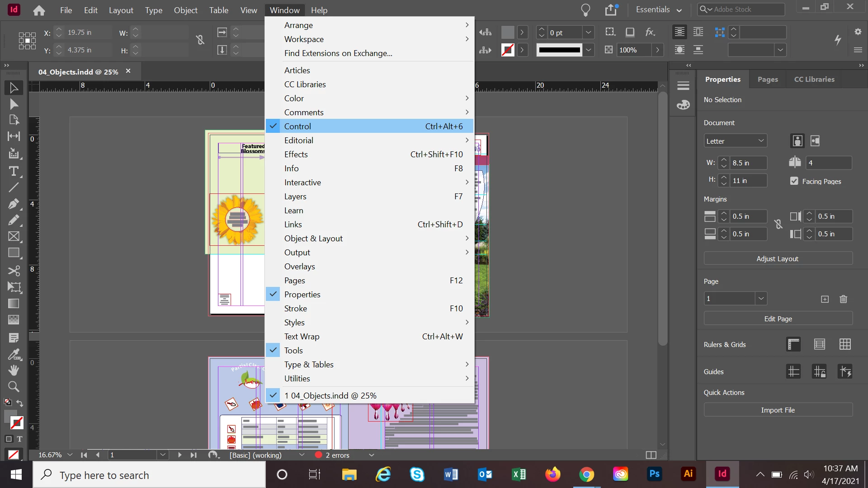Select the Rectangle Frame tool
The image size is (868, 488).
[x=14, y=236]
